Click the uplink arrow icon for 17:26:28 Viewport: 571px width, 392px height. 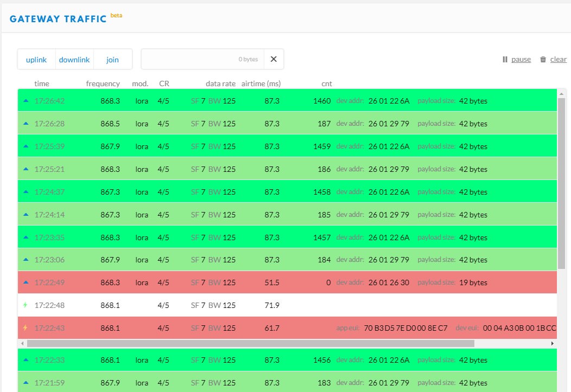coord(26,124)
